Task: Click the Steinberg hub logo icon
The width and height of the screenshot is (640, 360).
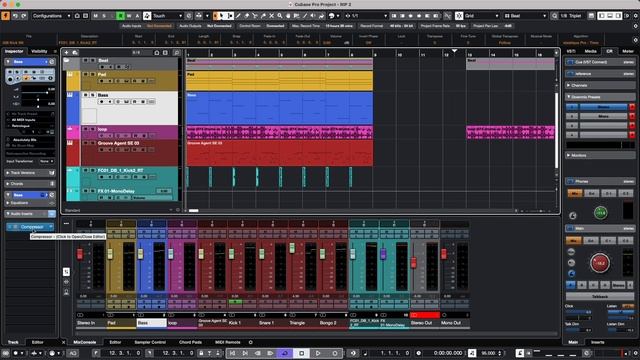Action: [5, 16]
